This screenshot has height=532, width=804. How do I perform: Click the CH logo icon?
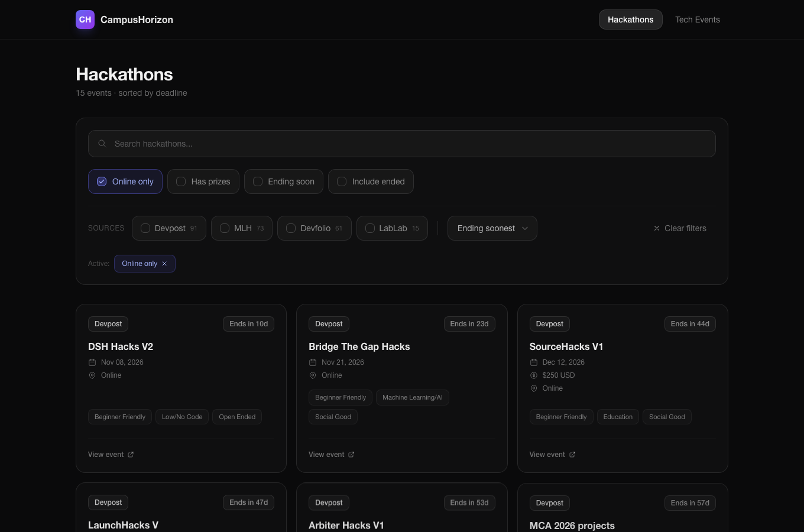point(85,20)
